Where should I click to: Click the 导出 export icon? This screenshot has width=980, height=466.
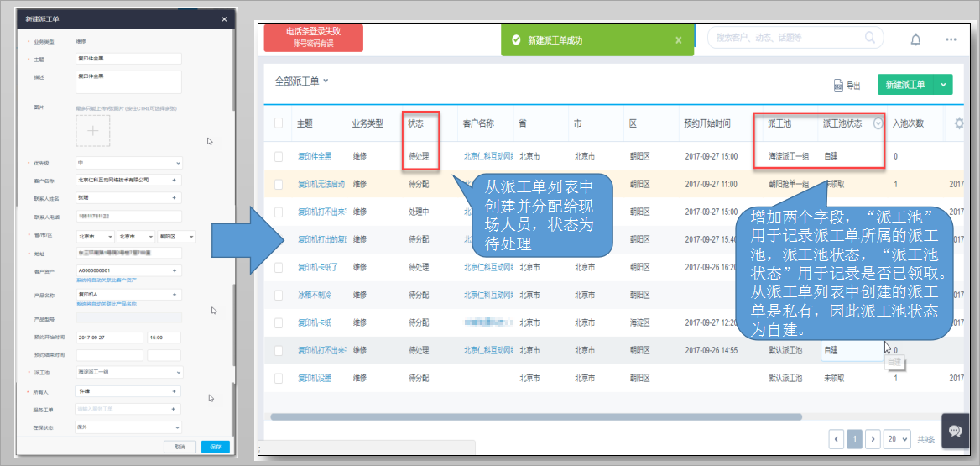(838, 85)
